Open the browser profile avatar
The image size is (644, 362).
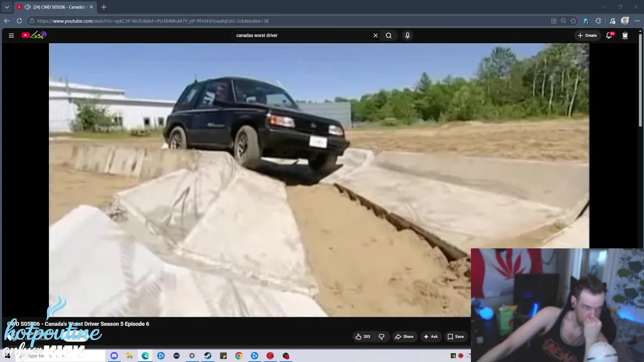tap(625, 21)
